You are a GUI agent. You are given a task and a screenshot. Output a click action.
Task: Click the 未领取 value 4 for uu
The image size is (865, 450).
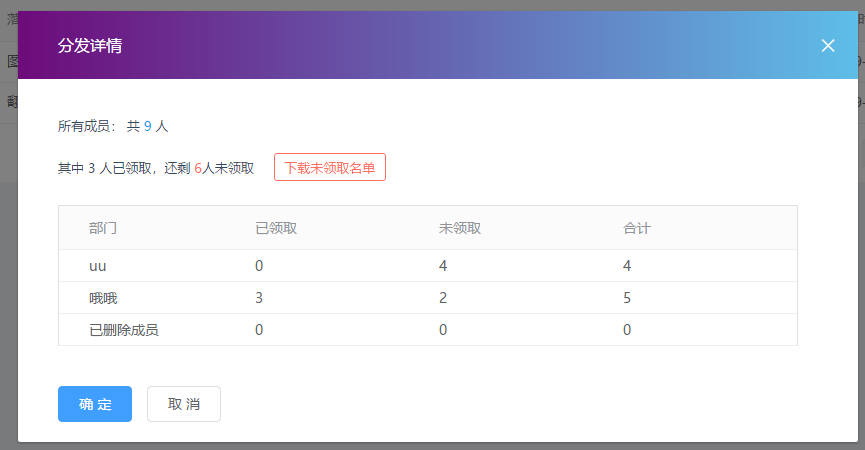tap(443, 266)
